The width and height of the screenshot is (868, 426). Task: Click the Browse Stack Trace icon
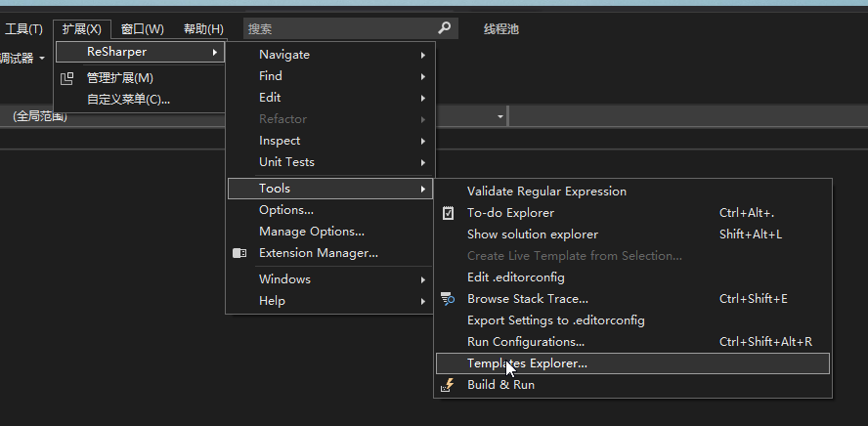click(x=448, y=299)
